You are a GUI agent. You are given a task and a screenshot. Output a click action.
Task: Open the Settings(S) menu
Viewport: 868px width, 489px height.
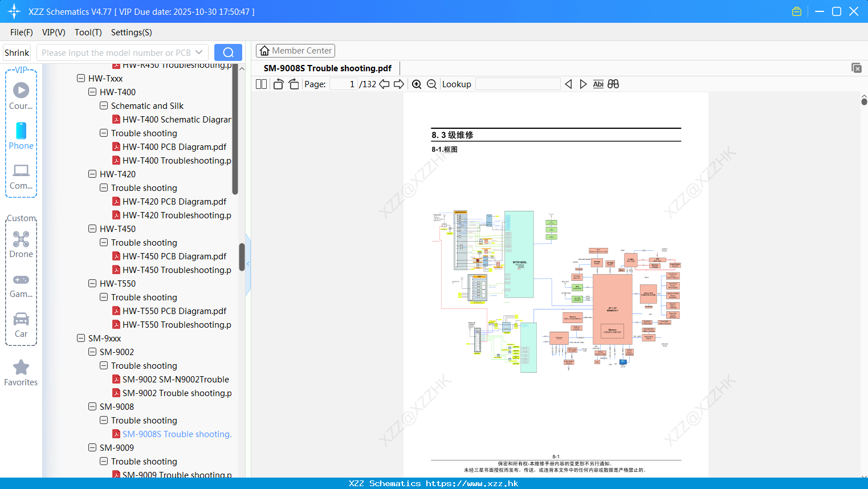pyautogui.click(x=132, y=32)
